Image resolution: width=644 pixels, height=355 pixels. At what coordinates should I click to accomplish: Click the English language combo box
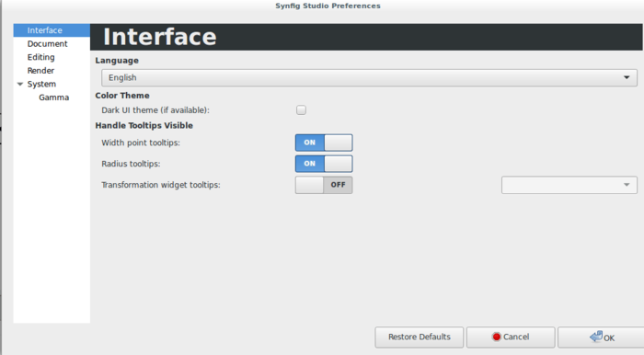369,77
